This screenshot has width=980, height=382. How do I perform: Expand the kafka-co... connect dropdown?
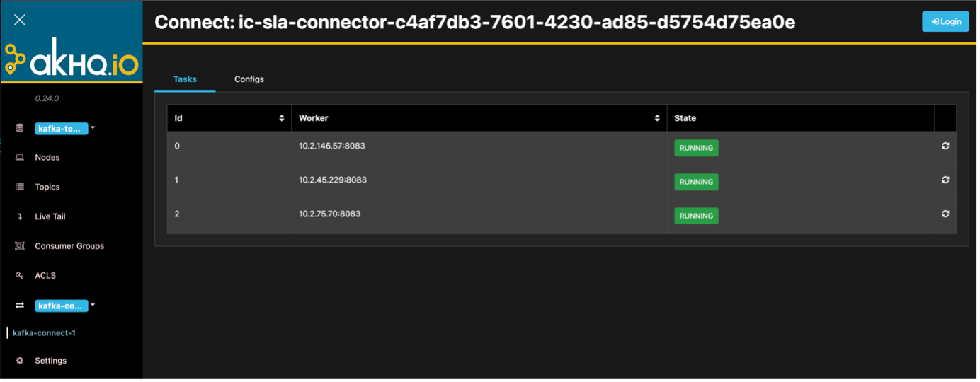point(64,306)
